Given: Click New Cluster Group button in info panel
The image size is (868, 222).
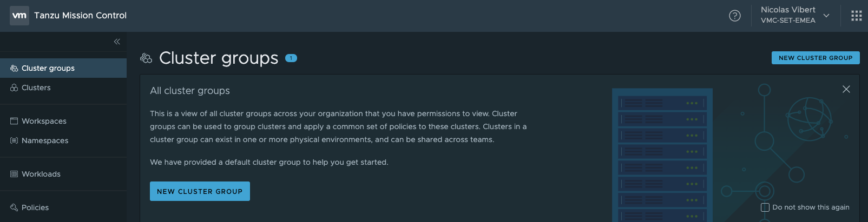Looking at the screenshot, I should 200,191.
